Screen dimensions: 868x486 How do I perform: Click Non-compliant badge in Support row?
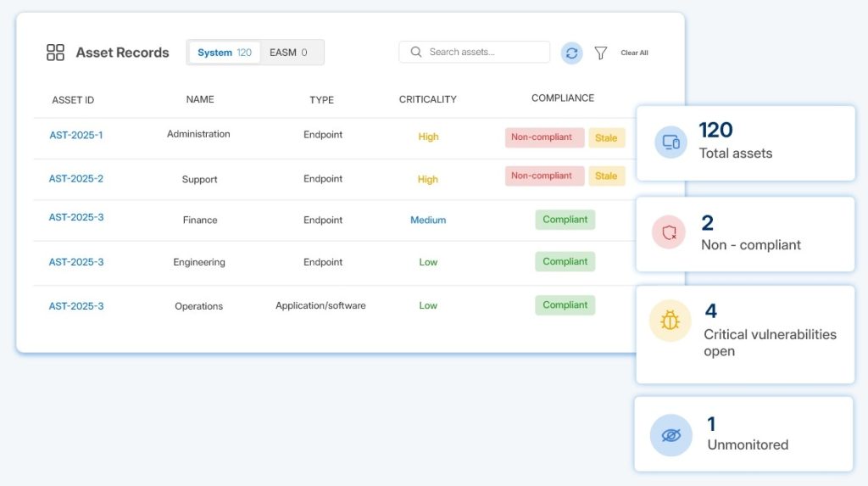tap(544, 176)
